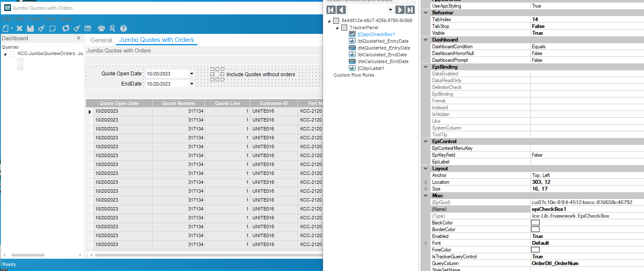Click the broom icon right of Save

41,28
